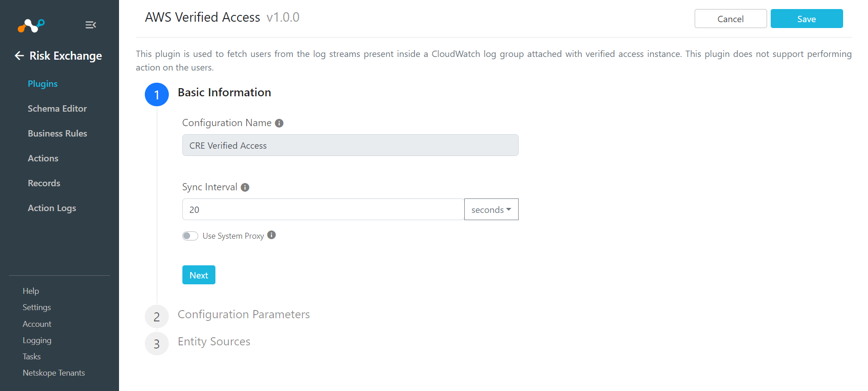868x391 pixels.
Task: Expand the Entity Sources section
Action: (214, 341)
